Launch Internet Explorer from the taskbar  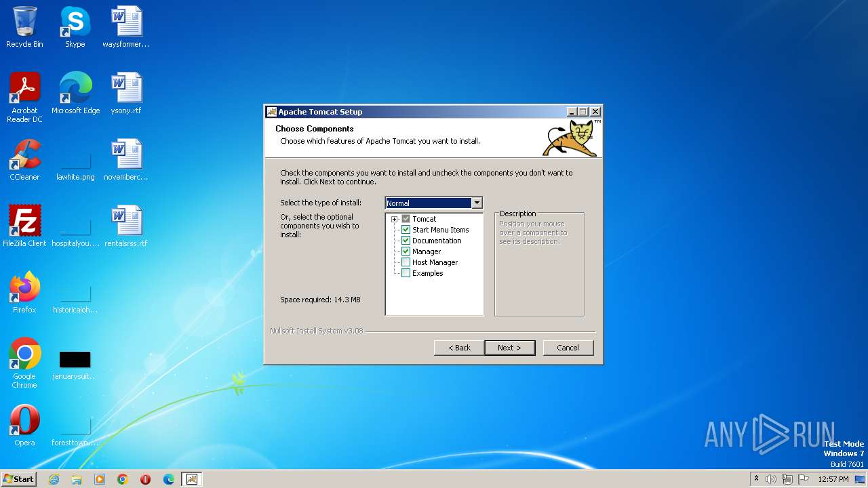tap(54, 479)
